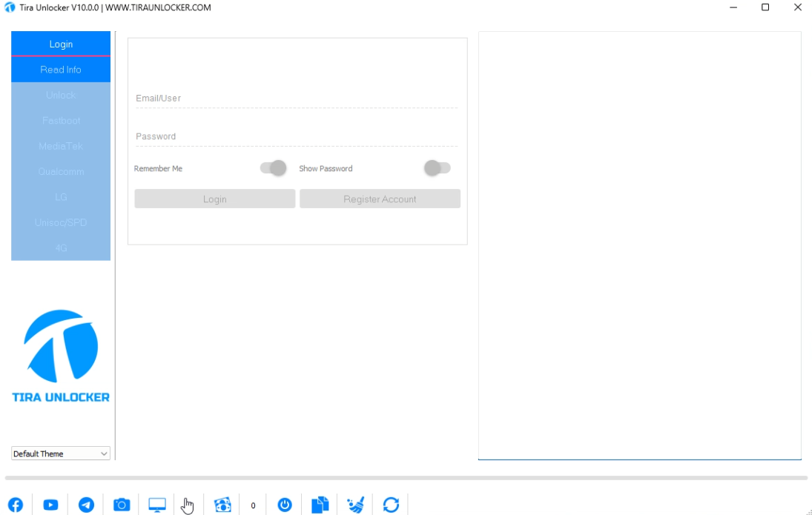Image resolution: width=812 pixels, height=515 pixels.
Task: Focus the Password input field
Action: [297, 136]
